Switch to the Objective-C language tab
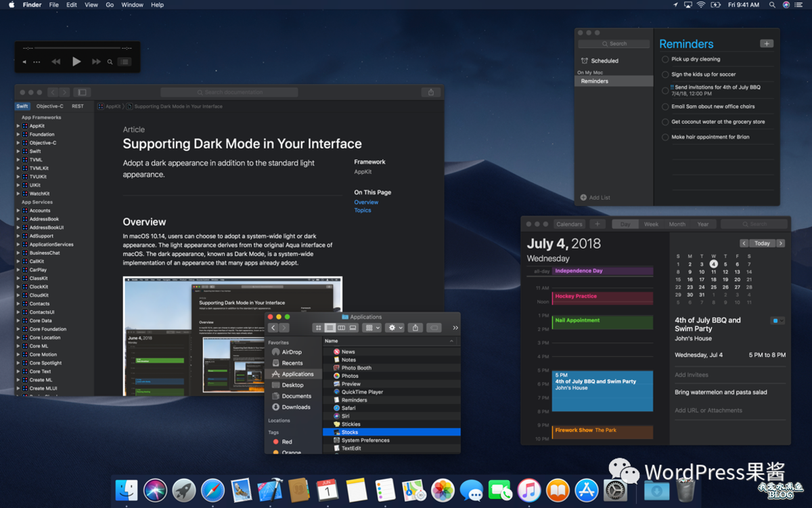This screenshot has width=812, height=508. 50,106
